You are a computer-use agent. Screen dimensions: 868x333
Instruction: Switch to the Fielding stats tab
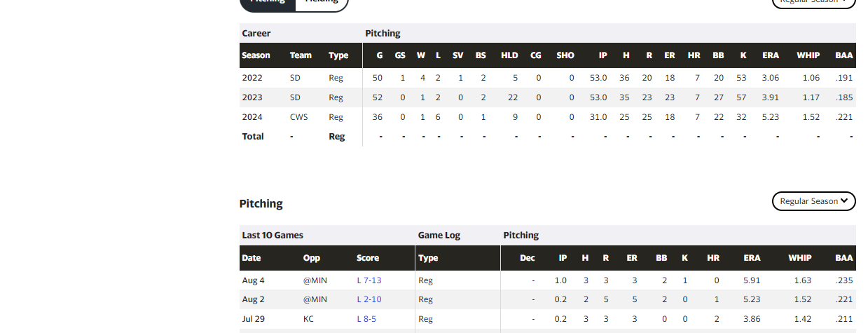tap(322, 2)
